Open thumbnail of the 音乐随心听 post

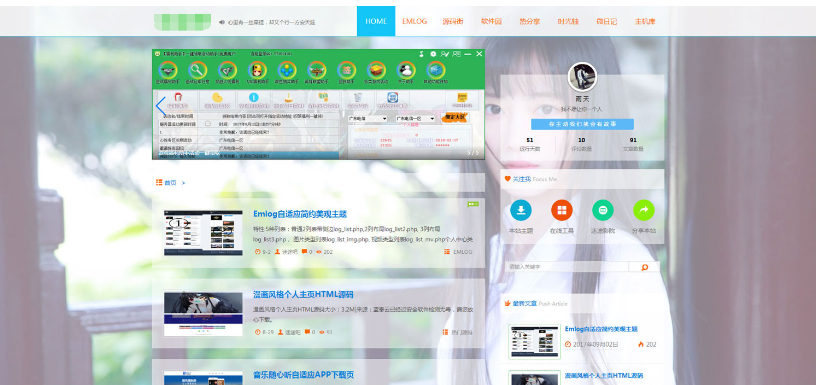203,378
